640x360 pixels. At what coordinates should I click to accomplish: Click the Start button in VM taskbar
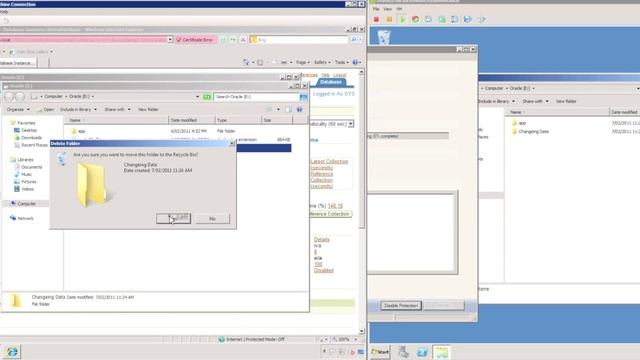point(380,352)
